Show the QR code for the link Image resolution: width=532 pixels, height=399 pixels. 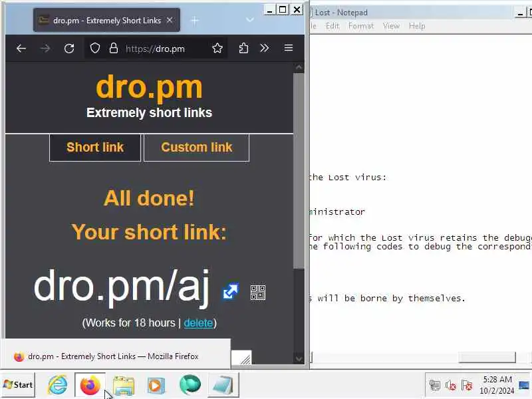(258, 292)
